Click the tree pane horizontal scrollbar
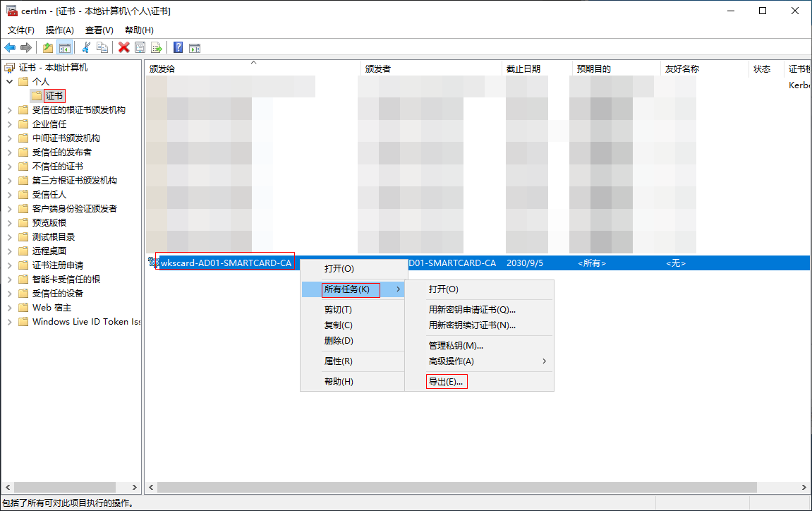 (x=65, y=488)
